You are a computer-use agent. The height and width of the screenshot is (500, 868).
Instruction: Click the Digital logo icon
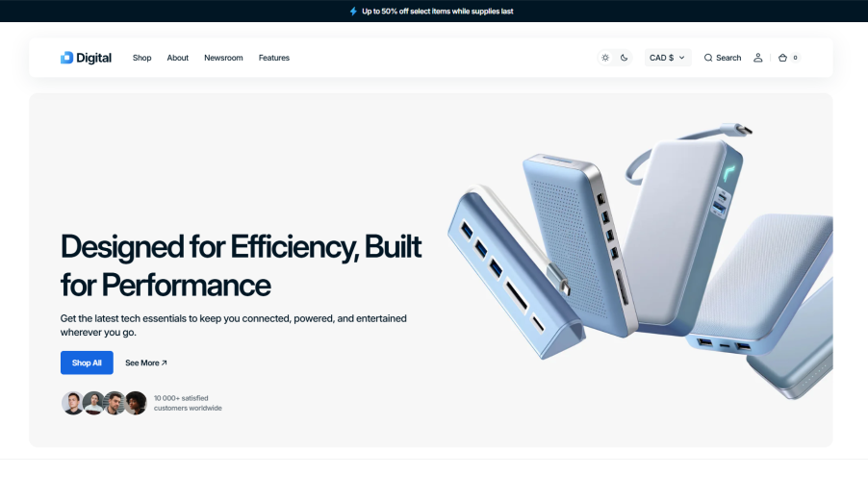66,58
